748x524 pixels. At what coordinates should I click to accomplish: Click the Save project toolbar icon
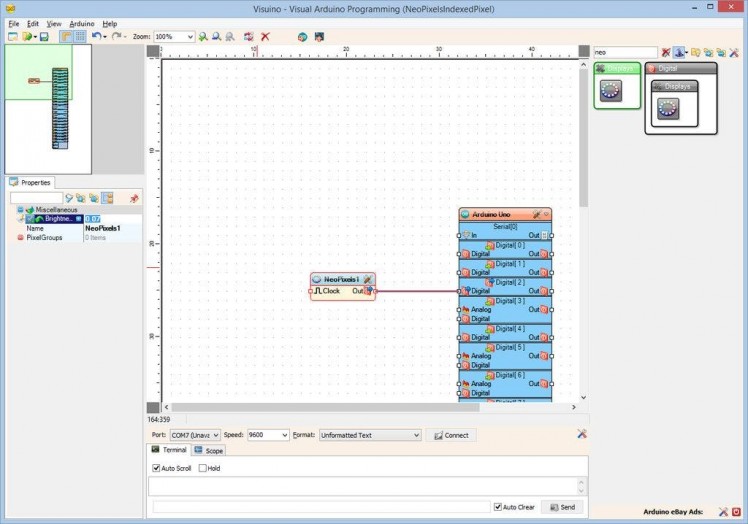tap(44, 37)
